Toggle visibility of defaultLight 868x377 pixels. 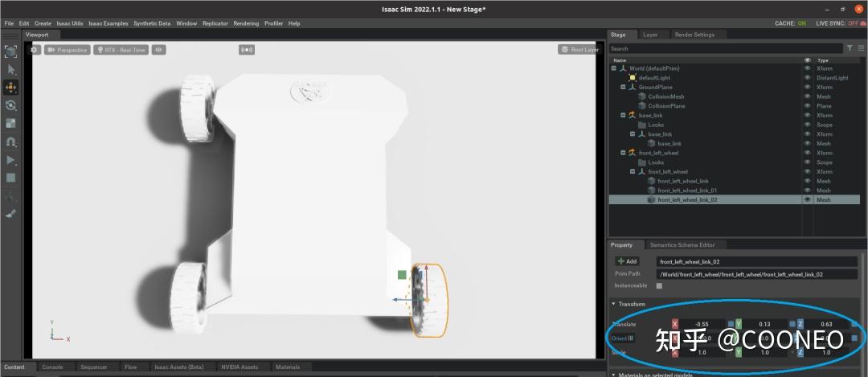[x=808, y=78]
